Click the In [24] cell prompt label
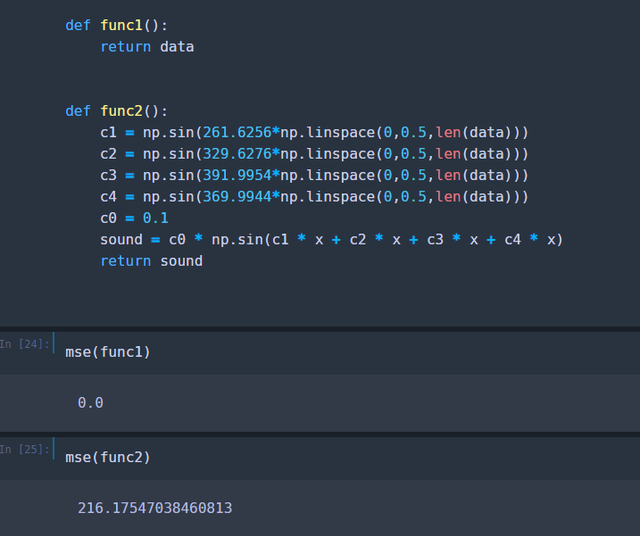 (24, 344)
